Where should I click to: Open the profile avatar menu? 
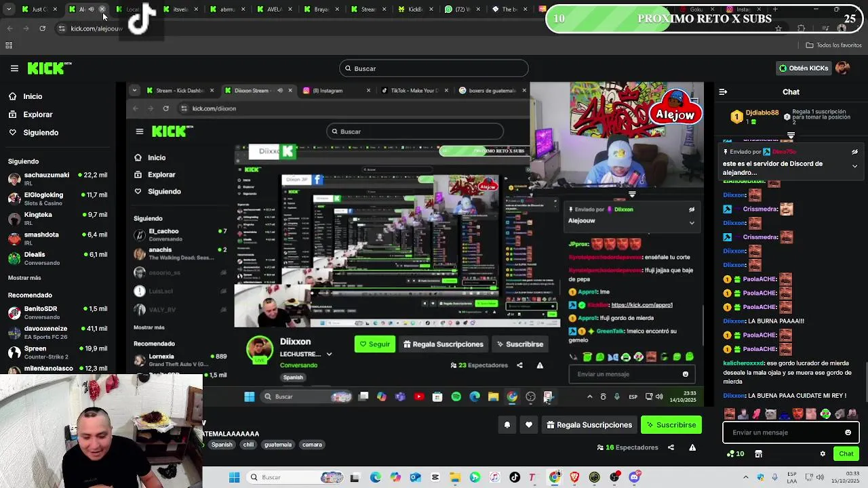(x=842, y=68)
